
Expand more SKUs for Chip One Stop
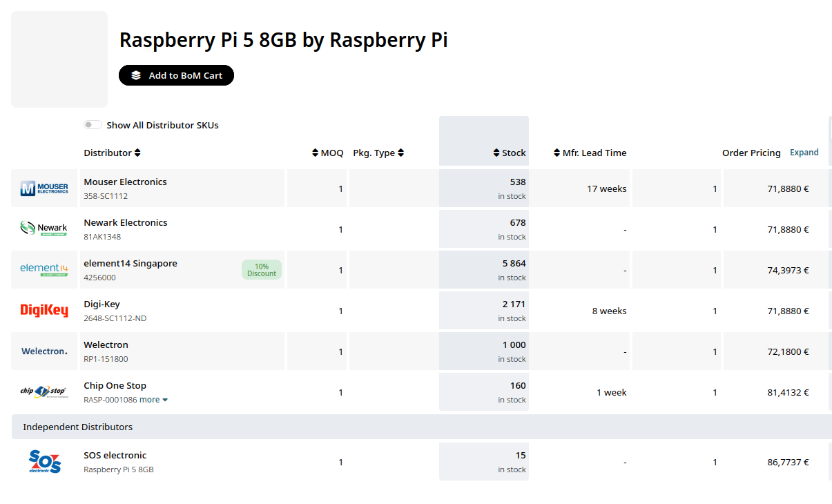pyautogui.click(x=154, y=400)
